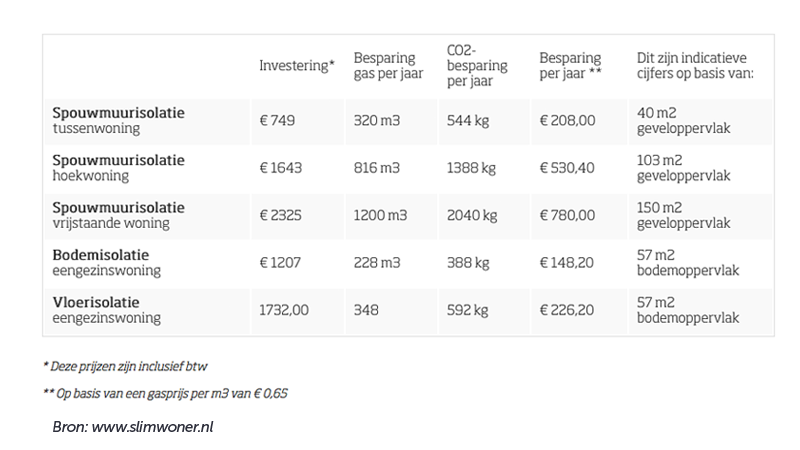Image resolution: width=800 pixels, height=450 pixels.
Task: Click the € 780,00 yearly savings cell
Action: [567, 215]
